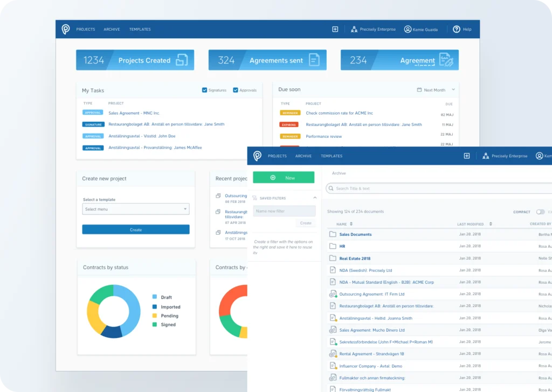Click the Precisely logo in archive window
The image size is (552, 392).
(x=257, y=156)
